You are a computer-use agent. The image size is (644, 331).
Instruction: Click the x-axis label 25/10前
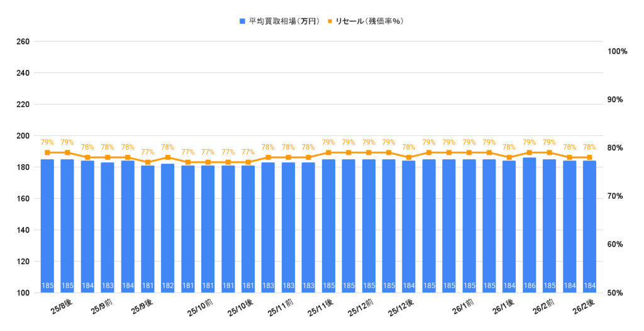(x=200, y=308)
